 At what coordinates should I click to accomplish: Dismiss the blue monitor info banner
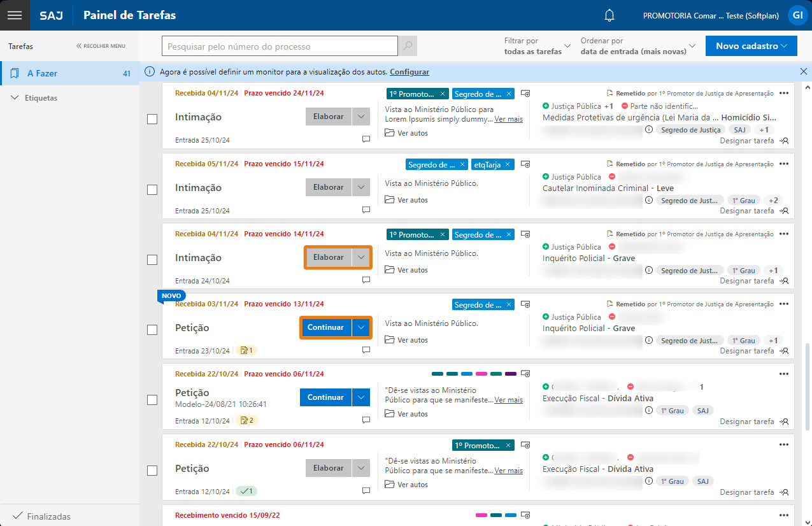(x=803, y=71)
